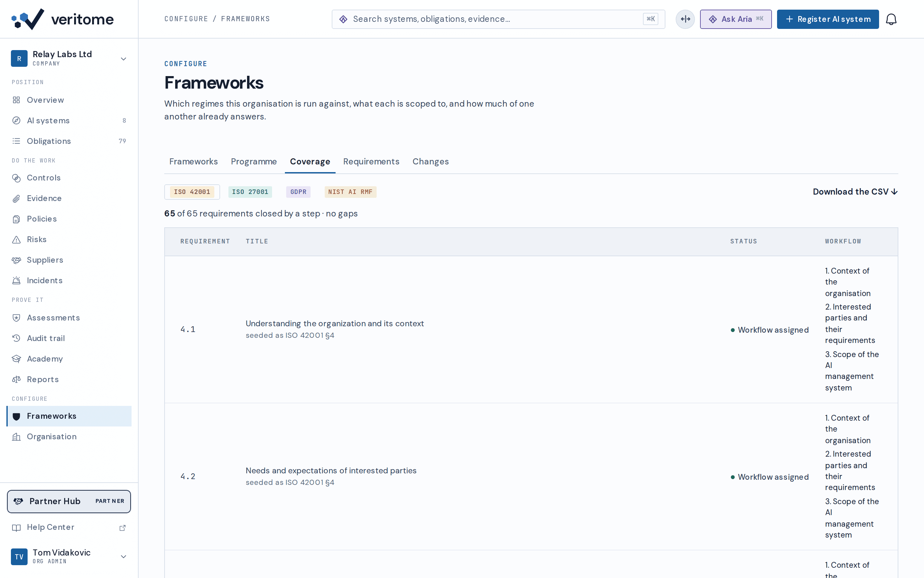Click the Assessments shield icon
Screen dimensions: 924x578
coord(16,318)
